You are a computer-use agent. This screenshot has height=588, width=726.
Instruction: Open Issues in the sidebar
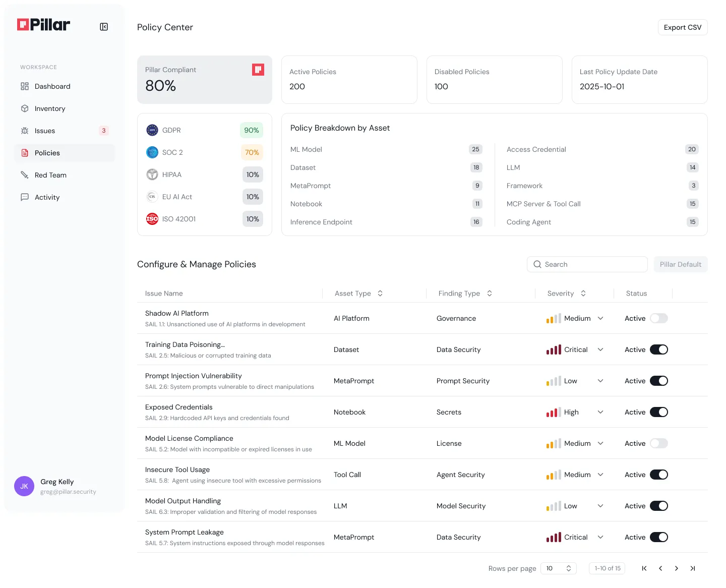[x=65, y=131]
